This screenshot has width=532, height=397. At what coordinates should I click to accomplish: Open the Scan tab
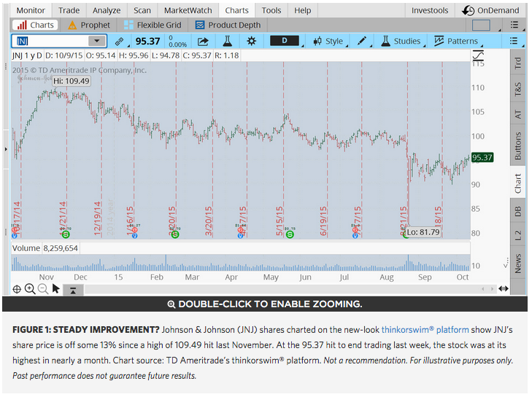(x=142, y=10)
